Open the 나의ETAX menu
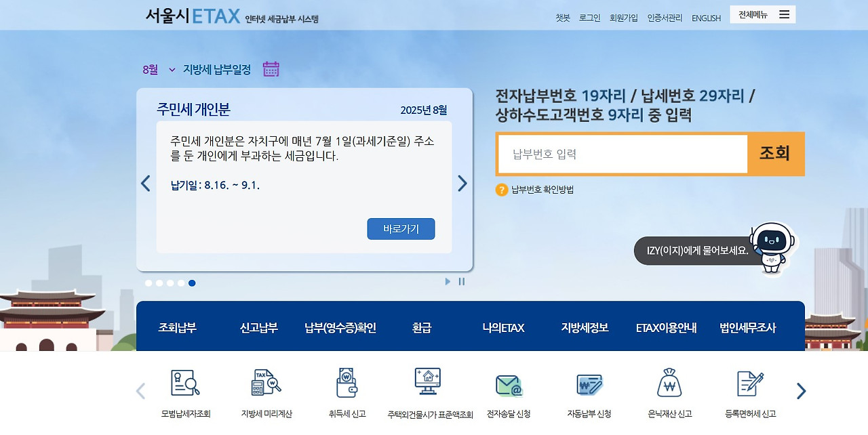Image resolution: width=868 pixels, height=435 pixels. (x=503, y=328)
